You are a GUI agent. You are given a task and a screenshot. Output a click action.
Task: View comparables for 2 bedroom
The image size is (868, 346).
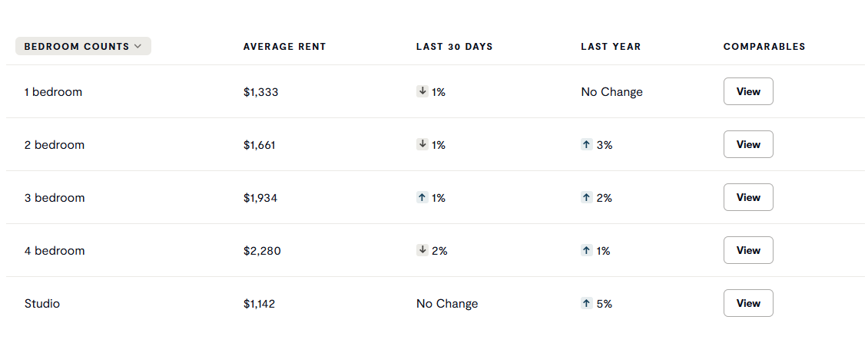[747, 144]
